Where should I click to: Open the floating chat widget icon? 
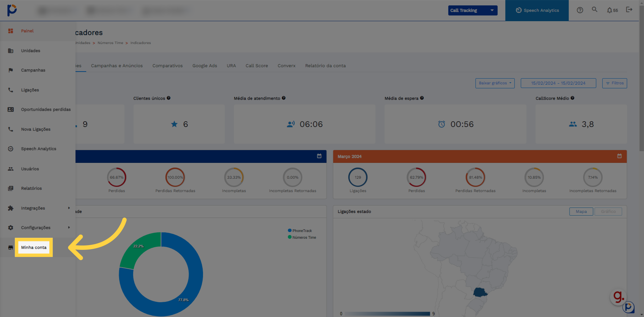click(x=628, y=307)
